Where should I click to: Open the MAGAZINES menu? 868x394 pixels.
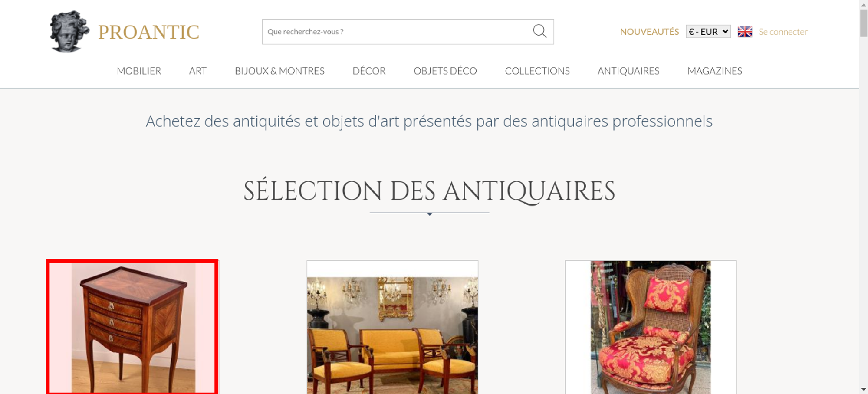coord(715,71)
